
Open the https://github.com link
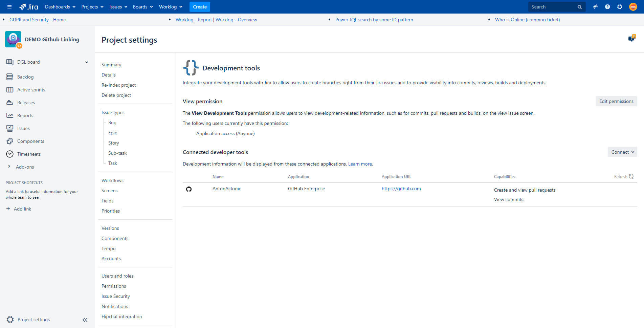tap(401, 189)
